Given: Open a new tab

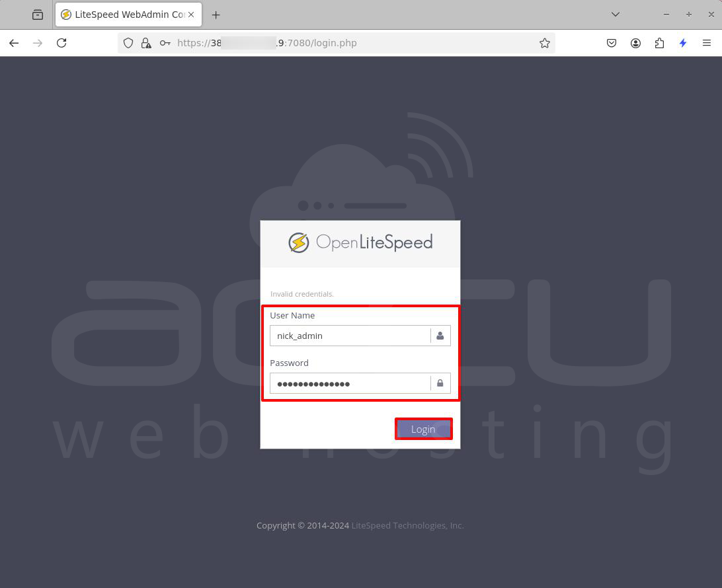Looking at the screenshot, I should pos(216,15).
